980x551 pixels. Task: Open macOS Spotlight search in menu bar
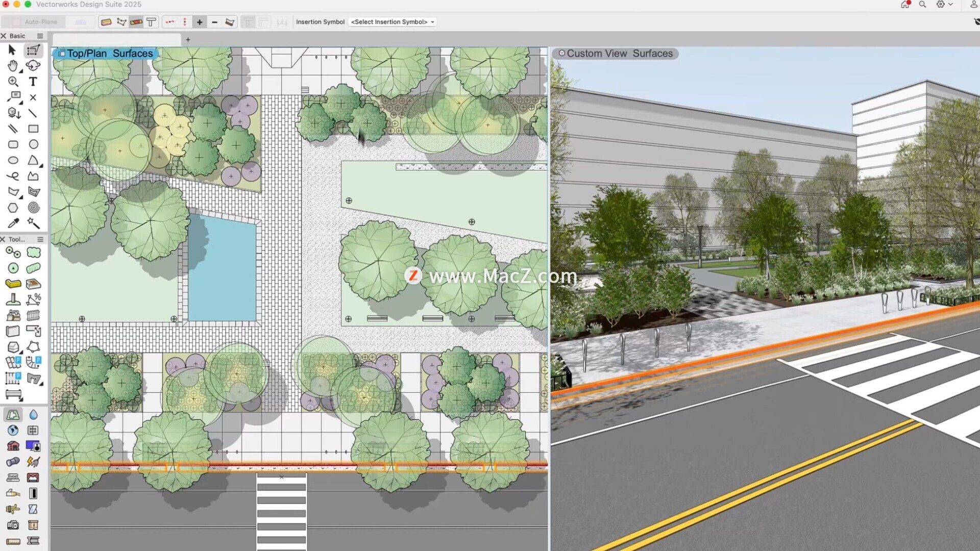pos(922,5)
